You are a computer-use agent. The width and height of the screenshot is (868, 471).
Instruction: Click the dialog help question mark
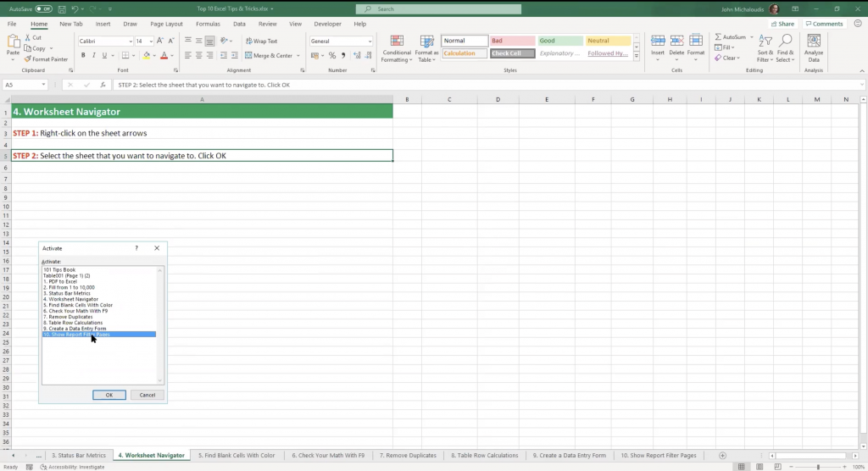pos(136,248)
